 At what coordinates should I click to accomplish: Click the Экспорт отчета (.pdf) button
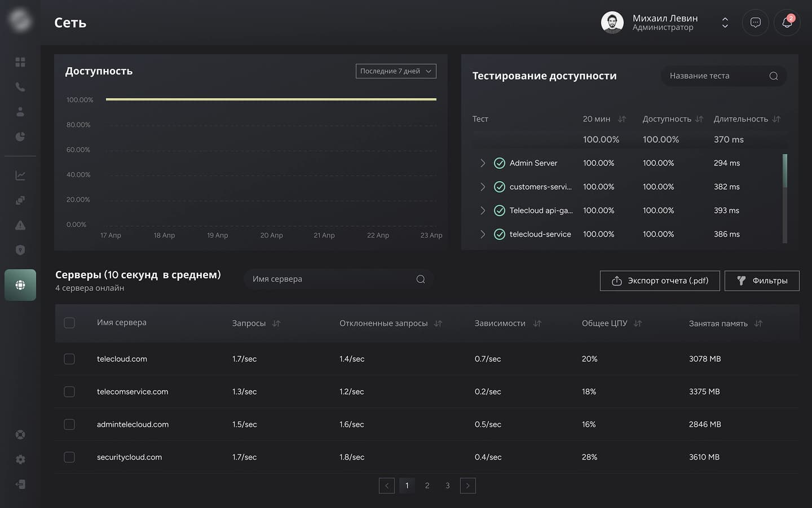(659, 281)
